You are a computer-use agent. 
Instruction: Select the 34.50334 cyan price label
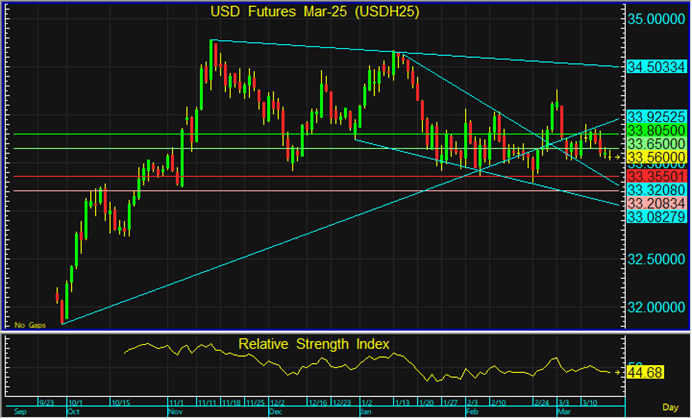tap(656, 67)
